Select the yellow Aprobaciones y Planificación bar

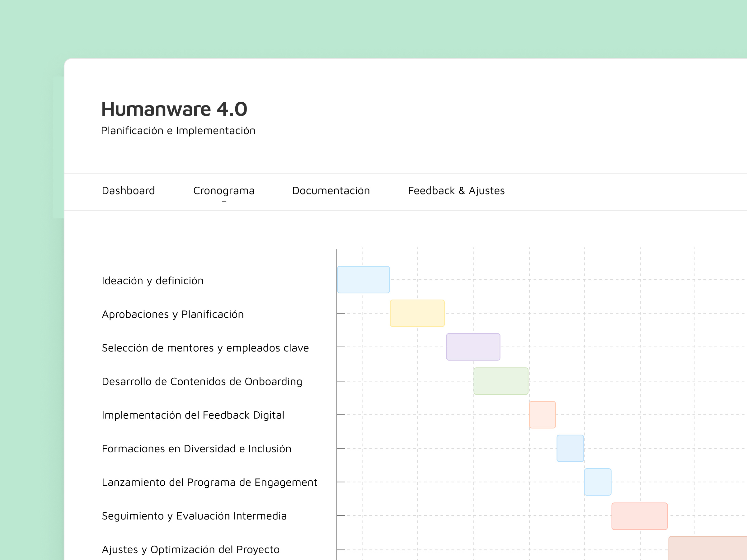[x=417, y=313]
